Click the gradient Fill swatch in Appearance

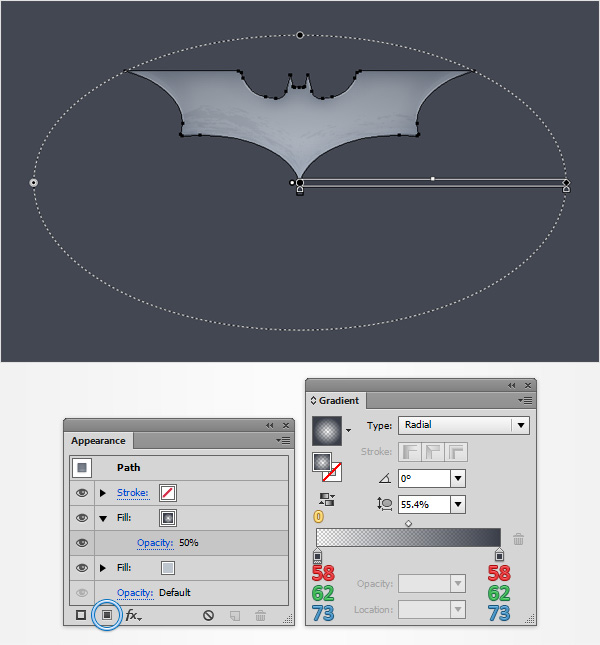(x=168, y=518)
